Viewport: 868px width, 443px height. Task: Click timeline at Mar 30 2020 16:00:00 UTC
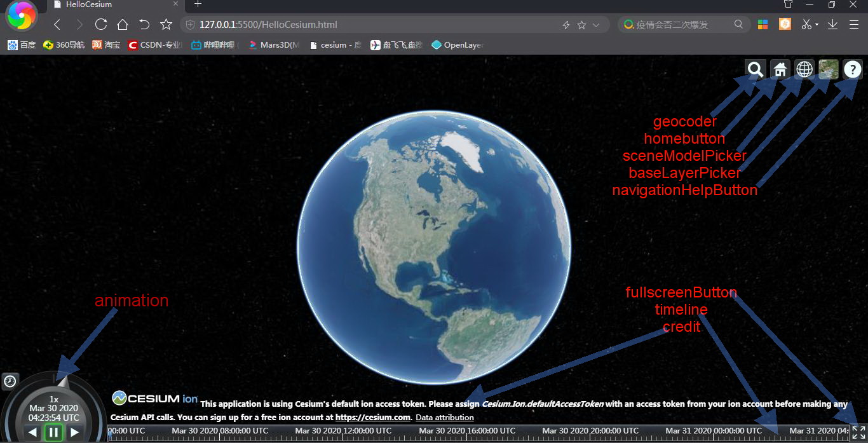click(467, 431)
